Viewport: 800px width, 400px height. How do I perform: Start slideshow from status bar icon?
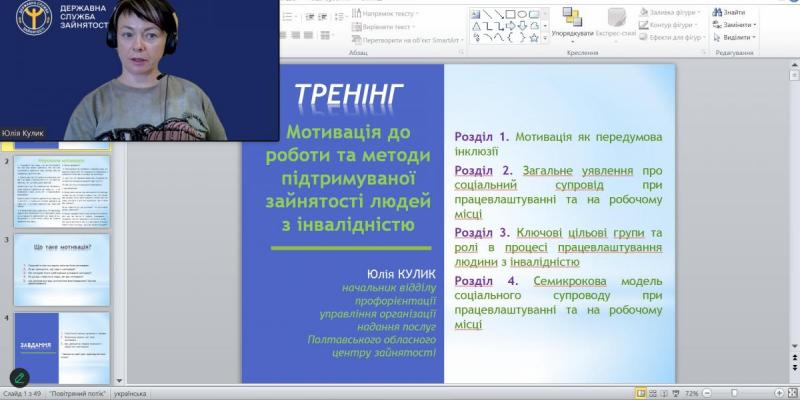[676, 393]
